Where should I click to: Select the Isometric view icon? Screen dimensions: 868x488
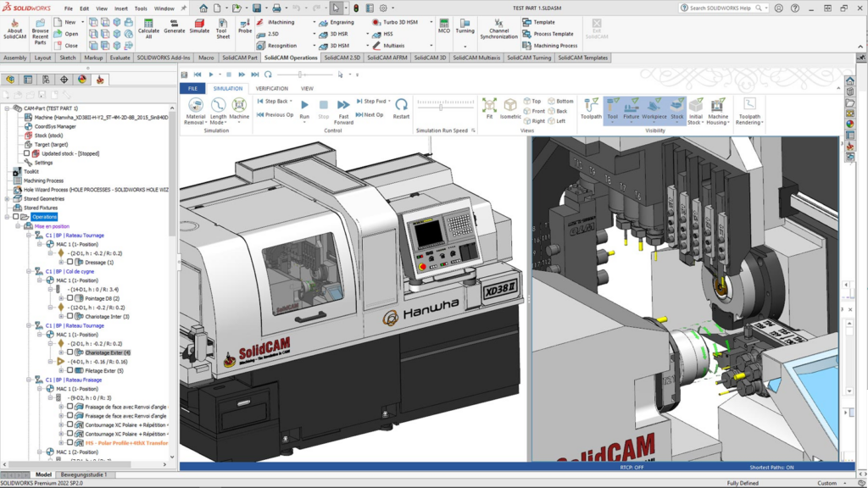tap(509, 109)
